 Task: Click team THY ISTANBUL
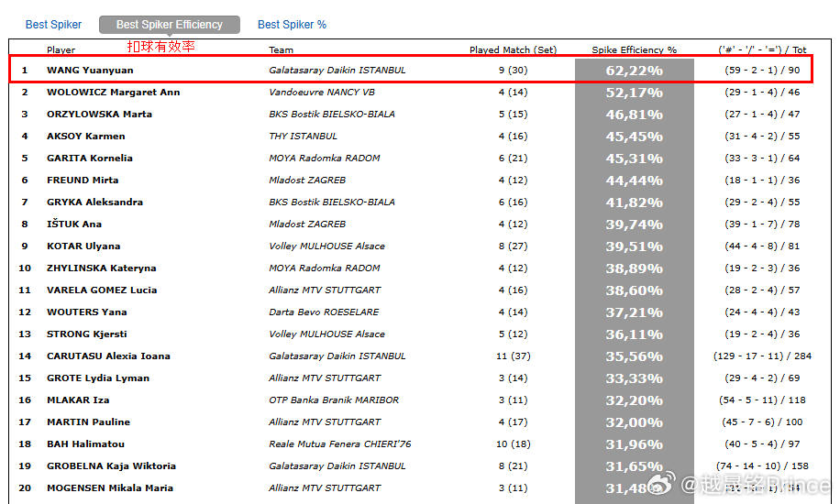304,136
